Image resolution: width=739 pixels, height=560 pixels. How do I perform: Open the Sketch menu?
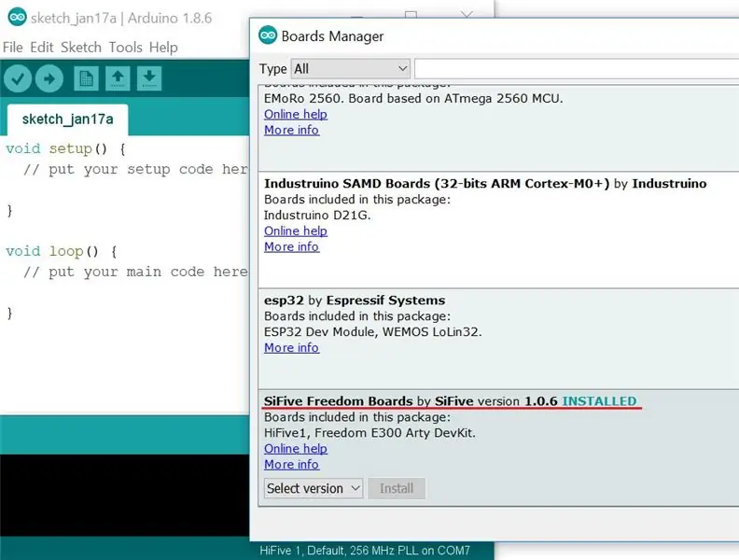click(x=81, y=48)
